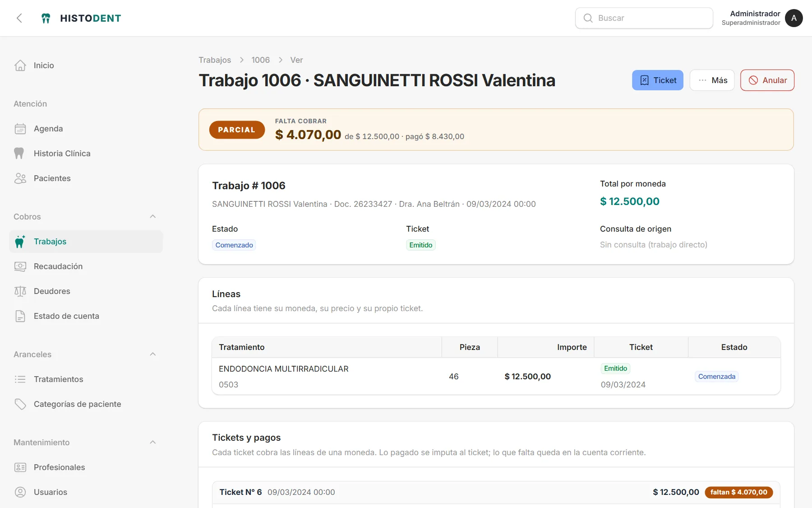Follow the Trabajos breadcrumb link
The image size is (812, 508).
coord(215,60)
